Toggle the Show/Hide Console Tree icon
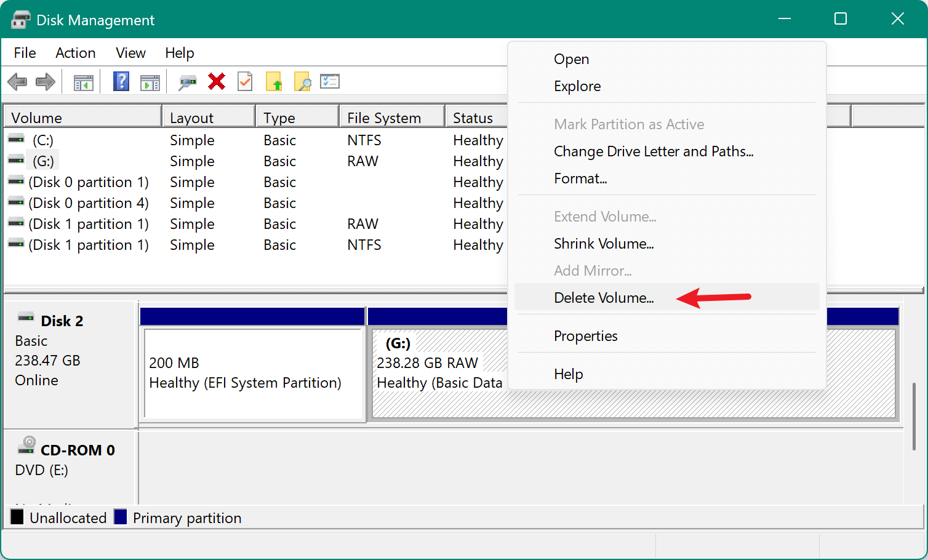The height and width of the screenshot is (560, 928). (x=83, y=81)
